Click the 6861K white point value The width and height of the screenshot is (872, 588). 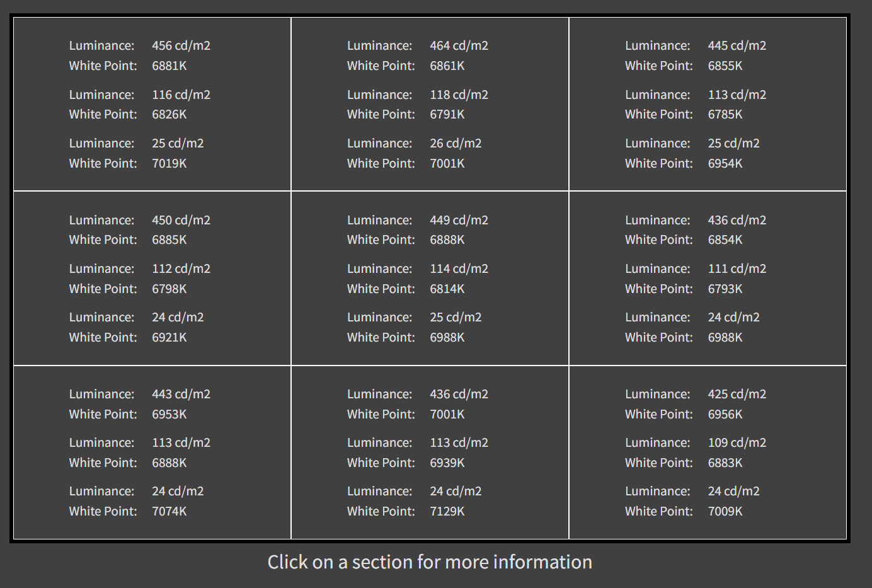(447, 66)
